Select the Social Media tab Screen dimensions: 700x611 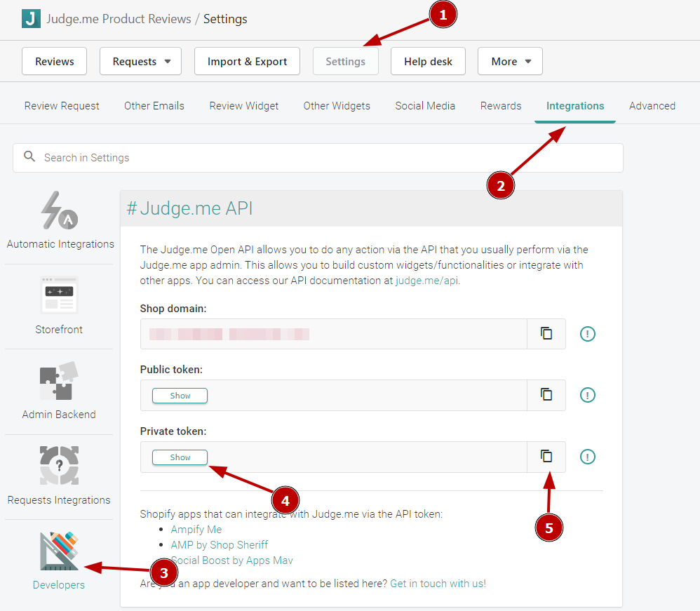425,106
